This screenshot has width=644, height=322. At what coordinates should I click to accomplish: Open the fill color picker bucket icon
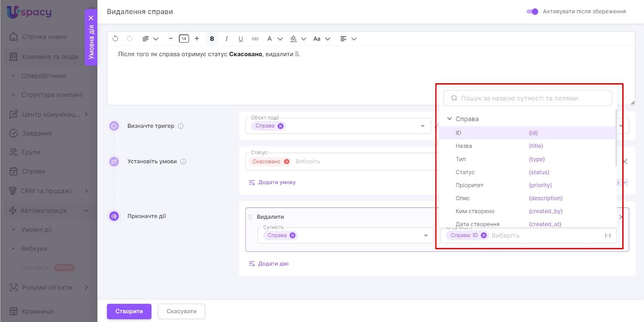pyautogui.click(x=293, y=39)
